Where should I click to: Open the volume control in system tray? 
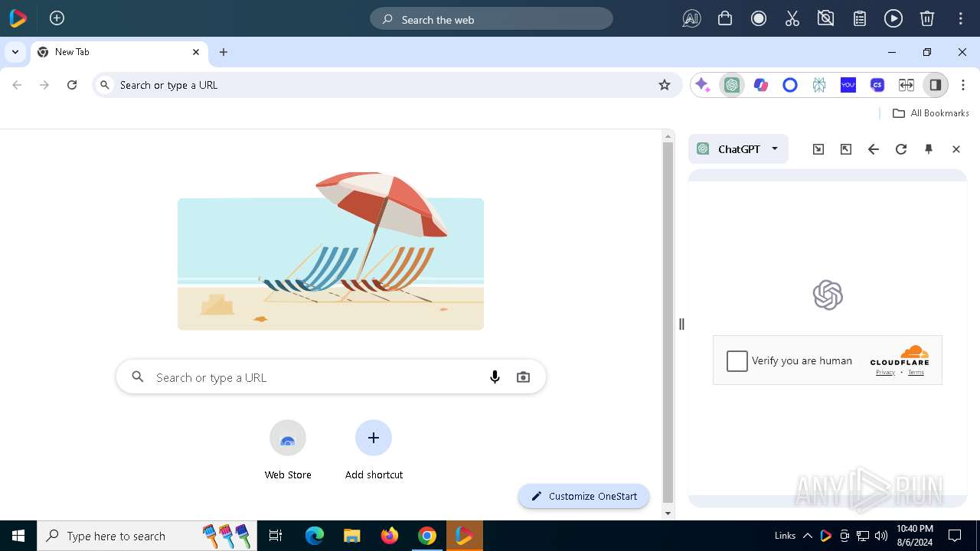(881, 536)
